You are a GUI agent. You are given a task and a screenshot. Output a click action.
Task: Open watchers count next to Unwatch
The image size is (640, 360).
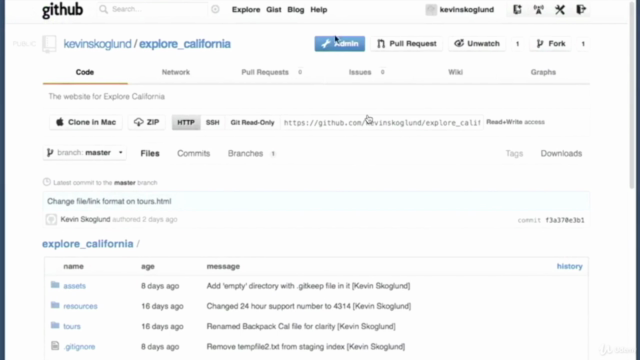517,44
